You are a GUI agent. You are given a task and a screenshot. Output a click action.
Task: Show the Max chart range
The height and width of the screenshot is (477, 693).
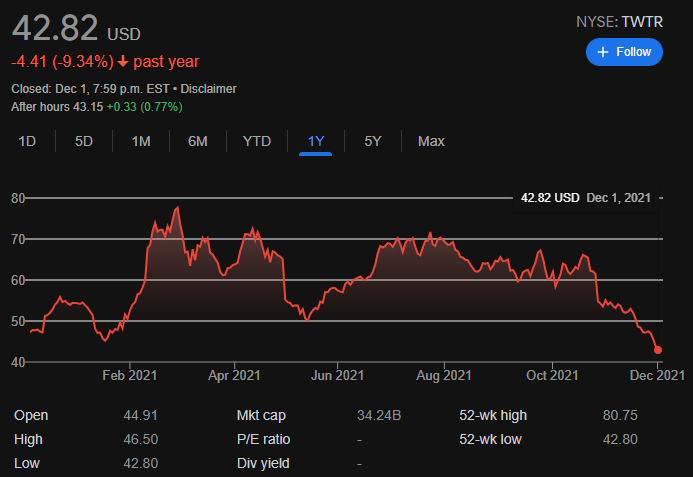pos(431,141)
